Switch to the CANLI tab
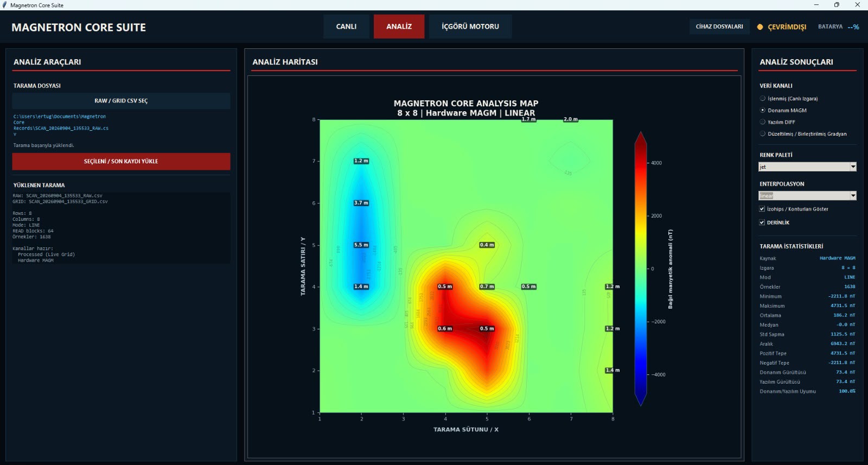This screenshot has width=868, height=465. (x=346, y=27)
